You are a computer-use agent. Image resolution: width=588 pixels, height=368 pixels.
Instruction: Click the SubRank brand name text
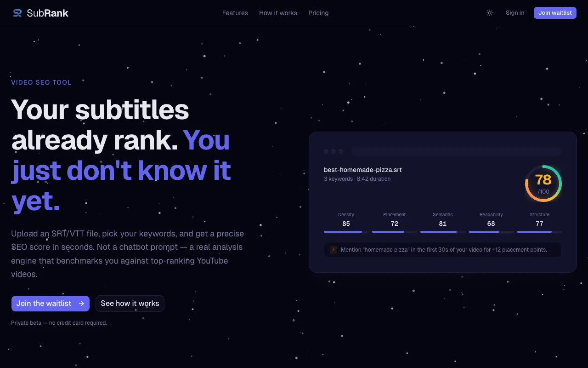tap(47, 13)
